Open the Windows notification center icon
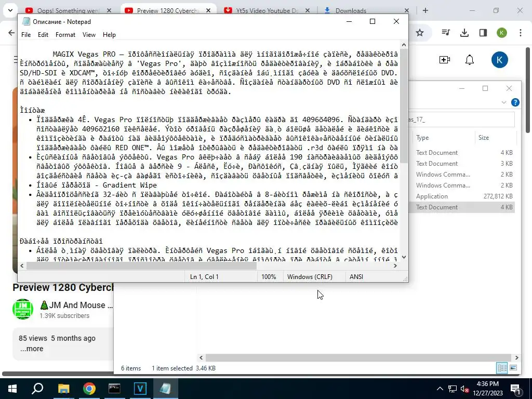Screen dimensions: 532x399 point(515,389)
